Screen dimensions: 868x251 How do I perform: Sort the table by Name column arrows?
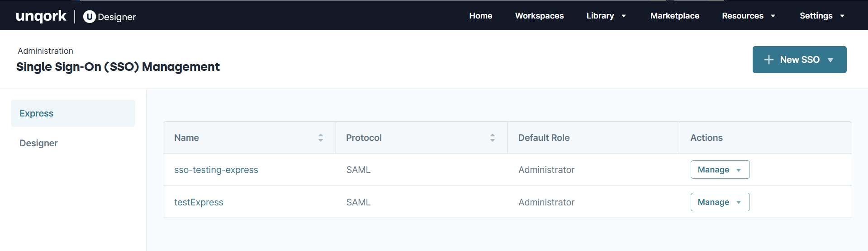click(320, 138)
